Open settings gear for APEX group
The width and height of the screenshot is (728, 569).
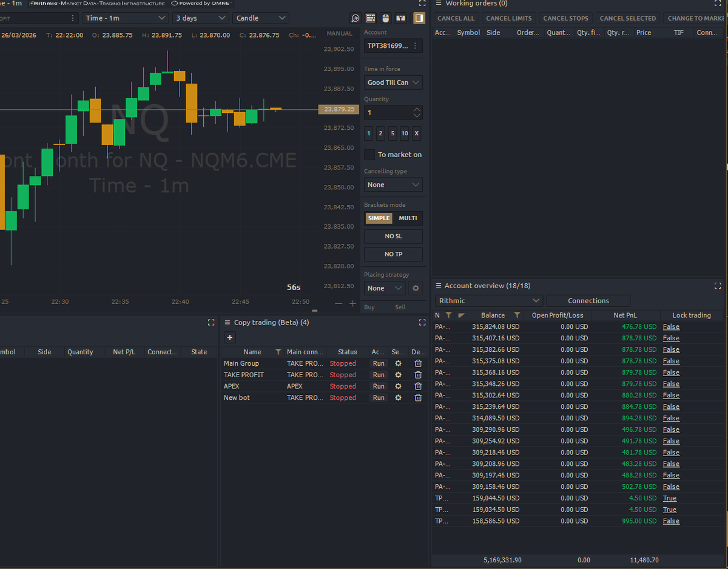398,386
